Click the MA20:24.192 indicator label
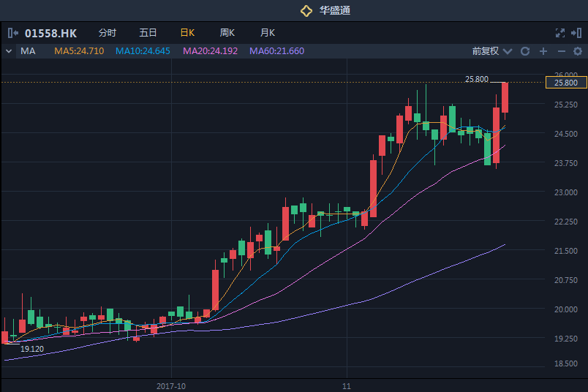 [x=210, y=51]
